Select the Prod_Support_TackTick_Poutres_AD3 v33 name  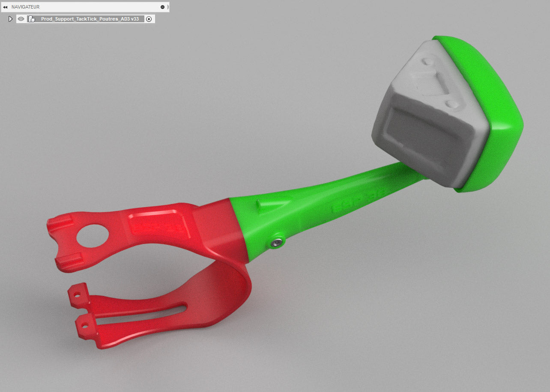90,19
